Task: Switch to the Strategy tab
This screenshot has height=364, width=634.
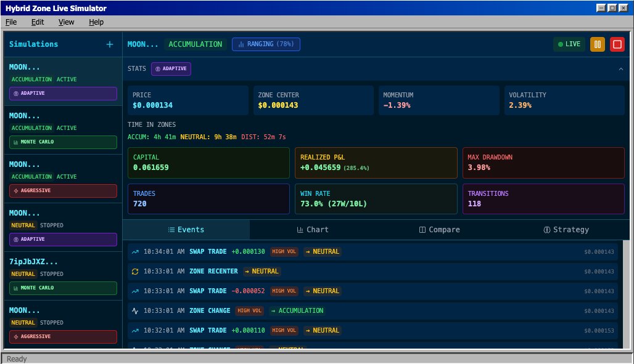Action: coord(566,230)
